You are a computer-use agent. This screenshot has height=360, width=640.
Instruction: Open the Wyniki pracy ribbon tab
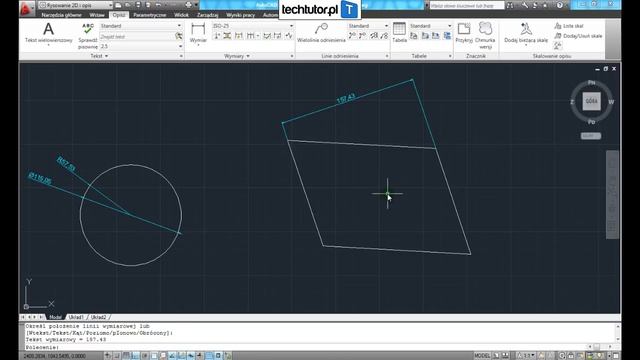point(240,15)
